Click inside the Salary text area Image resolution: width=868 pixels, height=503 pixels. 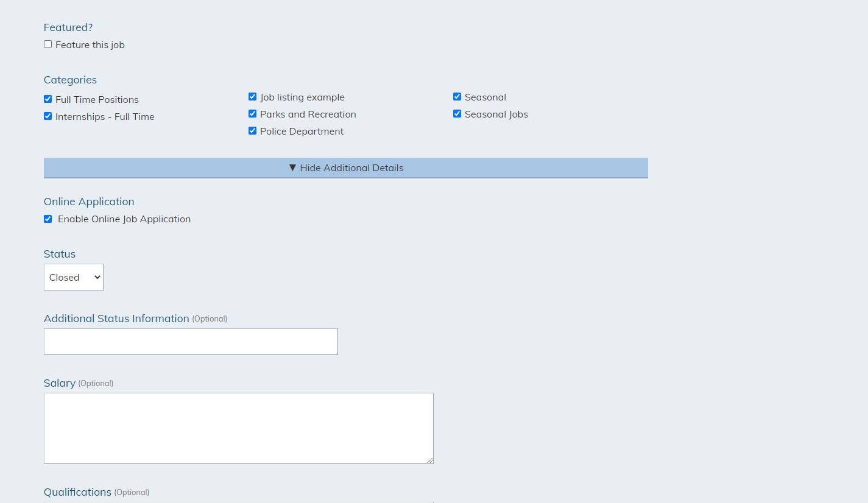[x=239, y=428]
